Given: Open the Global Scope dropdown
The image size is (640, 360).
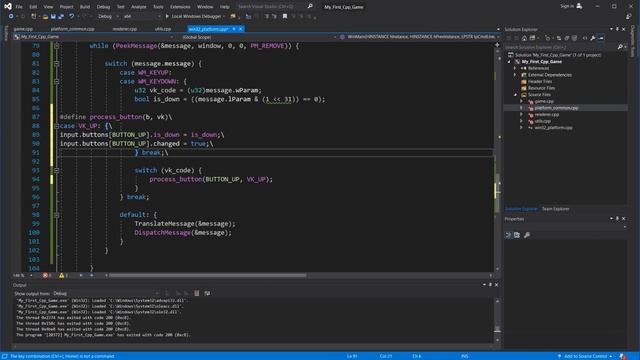Looking at the screenshot, I should click(259, 37).
